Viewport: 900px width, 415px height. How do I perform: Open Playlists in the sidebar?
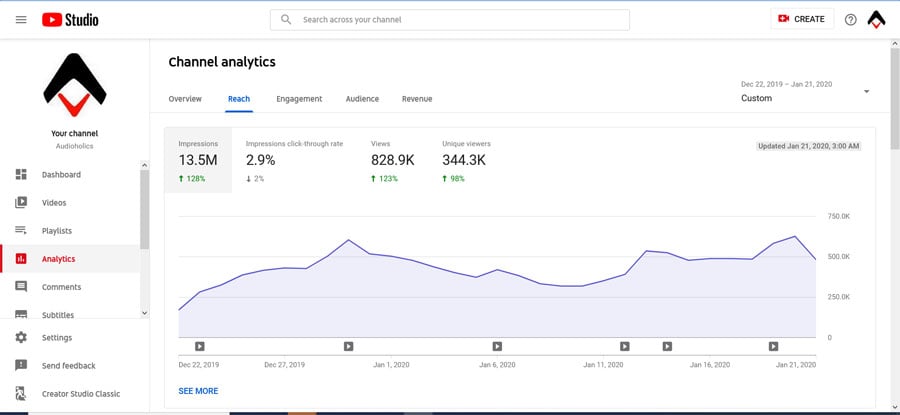(x=56, y=231)
